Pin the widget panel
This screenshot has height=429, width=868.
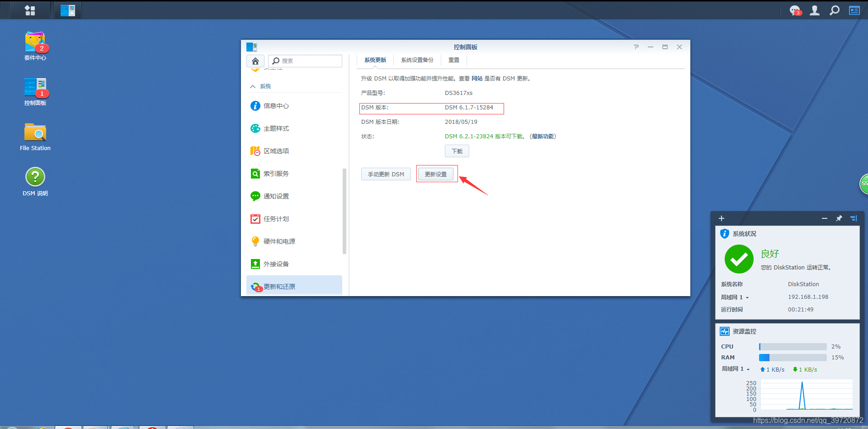(839, 218)
